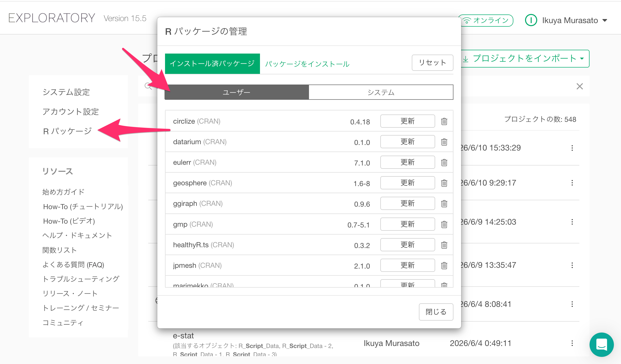This screenshot has height=364, width=621.
Task: Open the トレーニング / セミナー link
Action: (81, 308)
